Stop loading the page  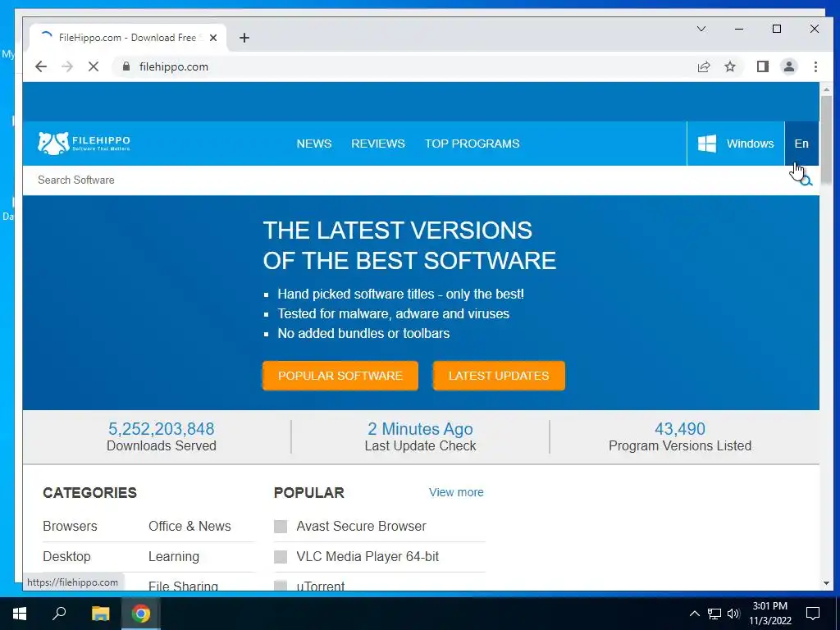point(94,66)
